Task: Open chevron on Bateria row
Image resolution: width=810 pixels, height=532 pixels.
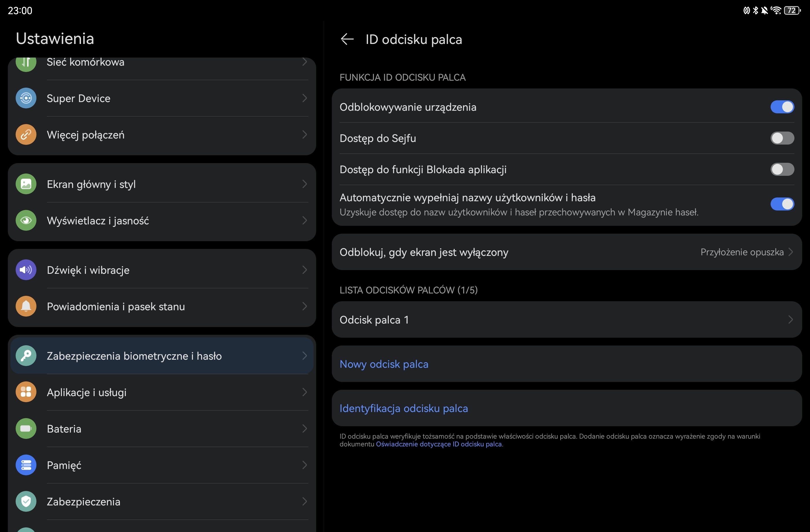Action: (305, 428)
